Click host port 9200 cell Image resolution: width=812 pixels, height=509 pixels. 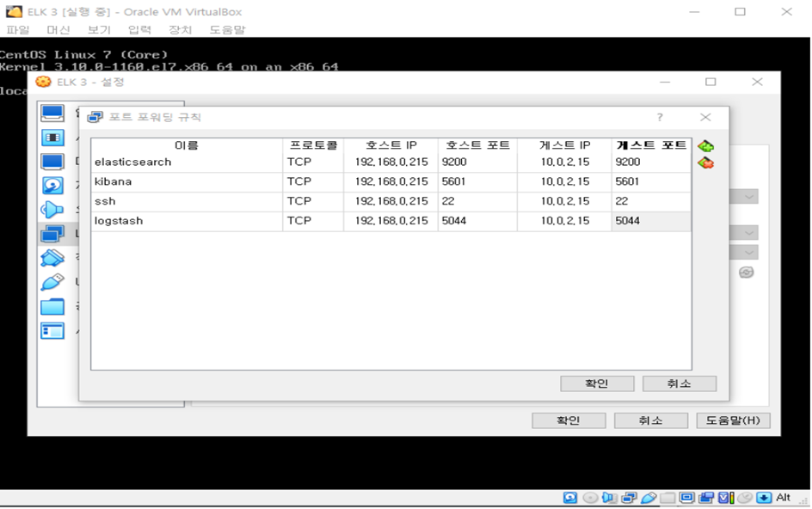coord(477,163)
